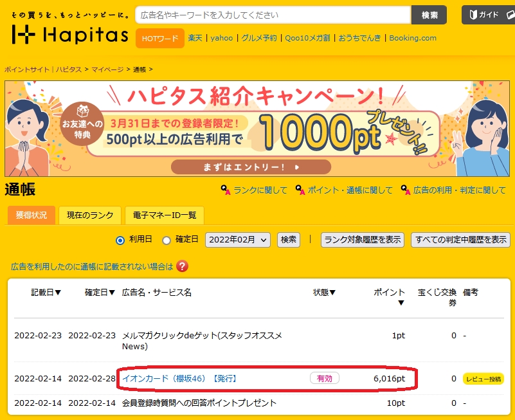This screenshot has width=515, height=420.
Task: Click the HOTワード button
Action: [160, 38]
